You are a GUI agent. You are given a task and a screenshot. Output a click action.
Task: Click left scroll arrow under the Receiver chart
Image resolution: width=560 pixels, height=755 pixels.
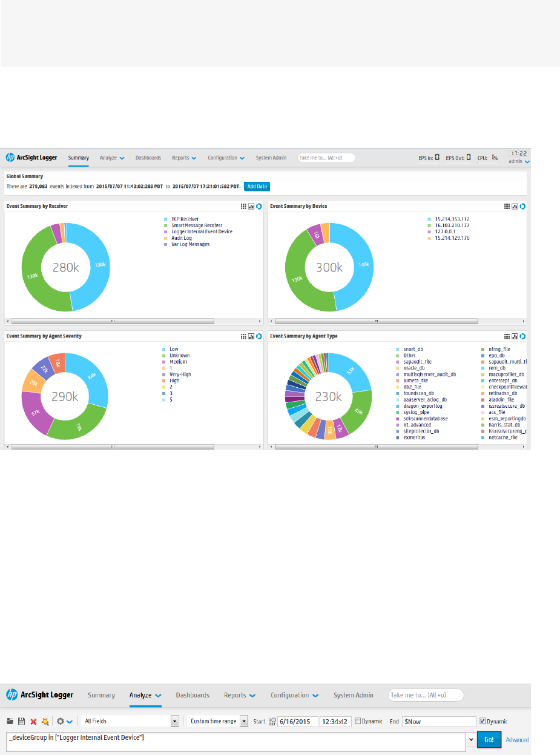(x=8, y=321)
